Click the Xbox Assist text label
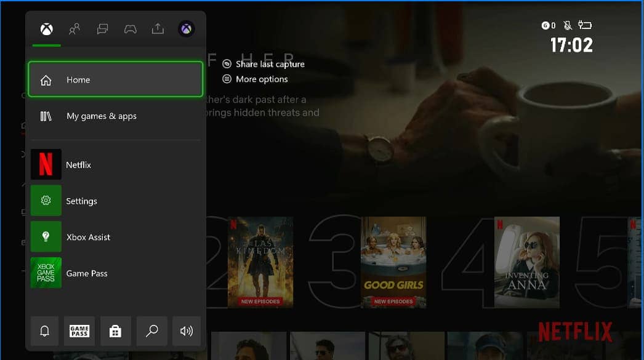Screen dimensions: 644x360 [x=88, y=238]
